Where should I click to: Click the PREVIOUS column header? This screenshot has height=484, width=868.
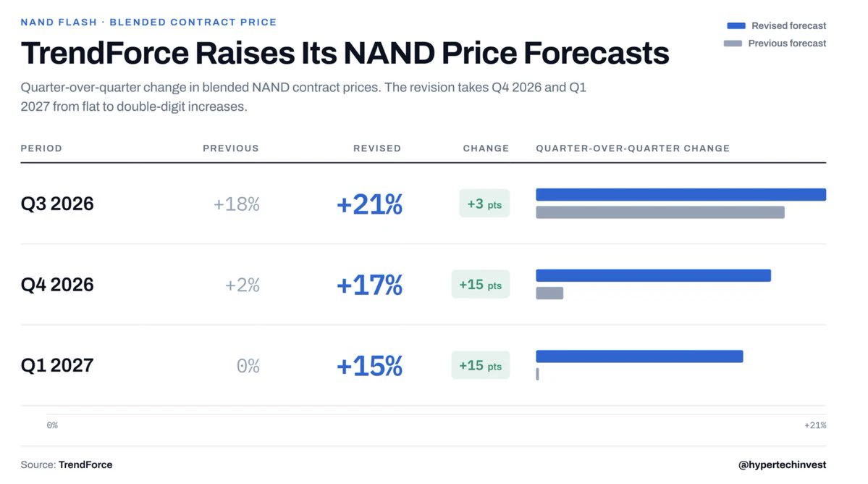click(231, 149)
